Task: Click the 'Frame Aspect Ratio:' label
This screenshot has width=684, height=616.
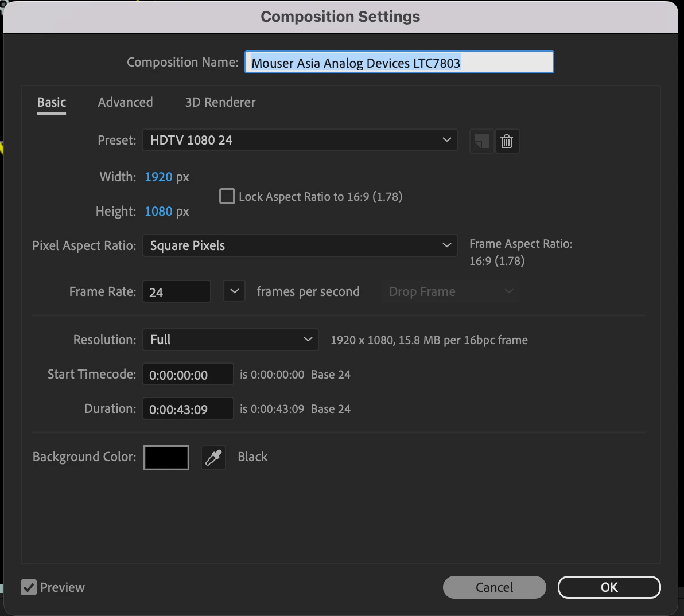Action: (521, 244)
